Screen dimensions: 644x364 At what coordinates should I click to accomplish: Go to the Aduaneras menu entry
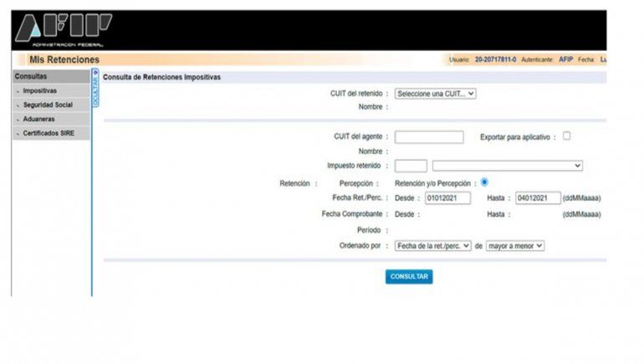point(38,119)
